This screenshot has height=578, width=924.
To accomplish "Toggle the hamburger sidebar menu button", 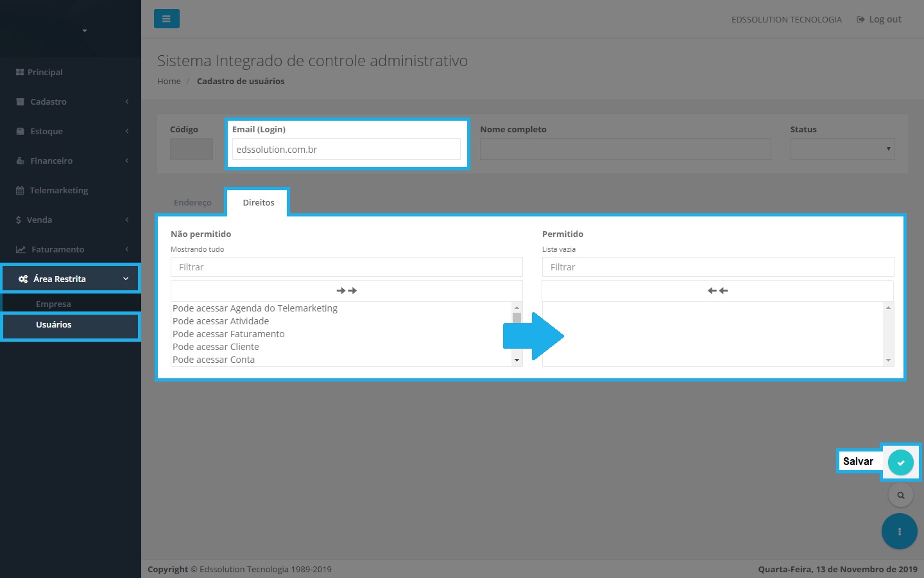I will click(166, 19).
